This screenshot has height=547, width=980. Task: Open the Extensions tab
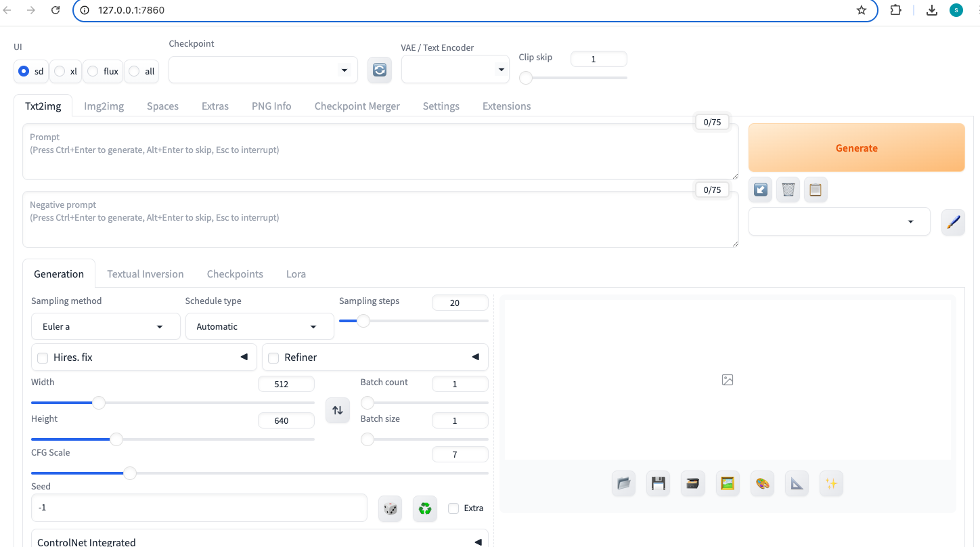(x=506, y=106)
